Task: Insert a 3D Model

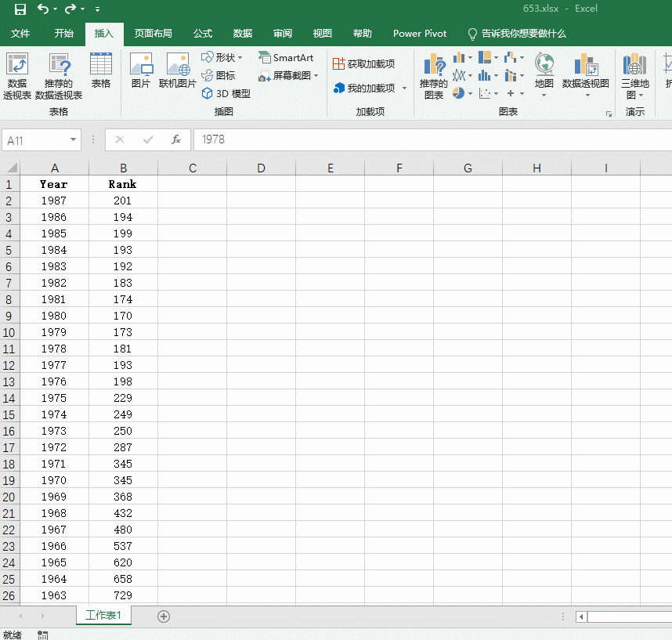Action: tap(225, 92)
